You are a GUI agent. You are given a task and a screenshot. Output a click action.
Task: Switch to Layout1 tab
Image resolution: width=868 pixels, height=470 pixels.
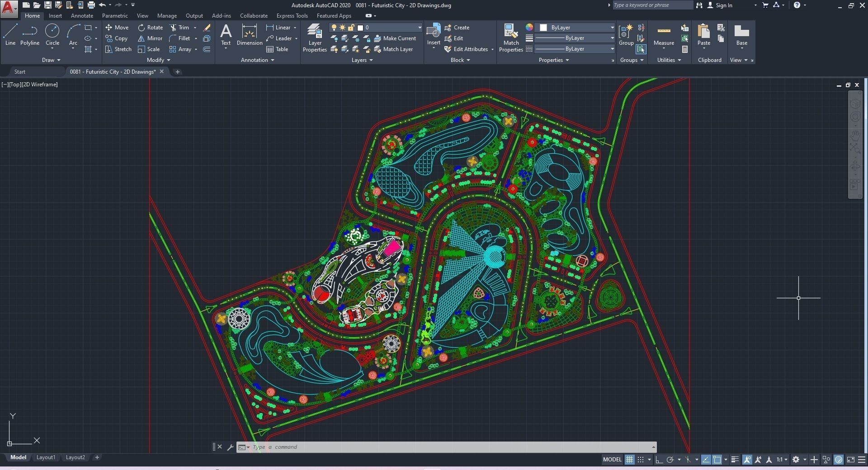[x=46, y=457]
